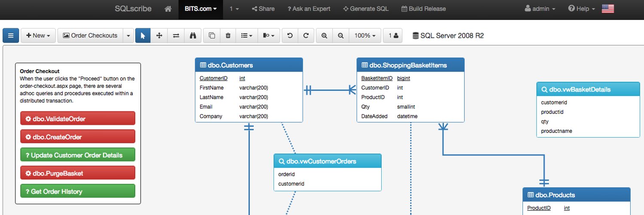Click the table icon on dbo.Customers
The image size is (644, 215).
click(203, 65)
